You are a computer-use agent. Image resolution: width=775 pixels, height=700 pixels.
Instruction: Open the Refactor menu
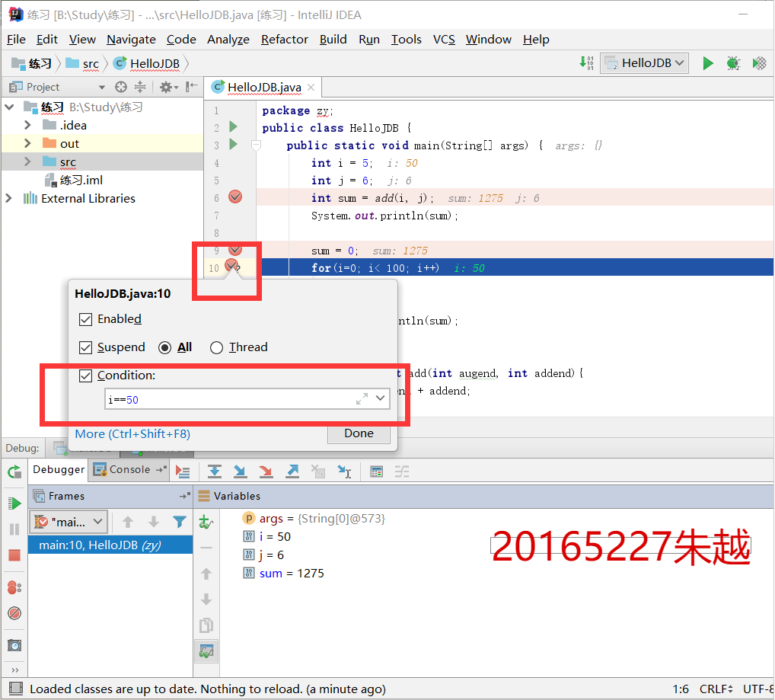(284, 40)
